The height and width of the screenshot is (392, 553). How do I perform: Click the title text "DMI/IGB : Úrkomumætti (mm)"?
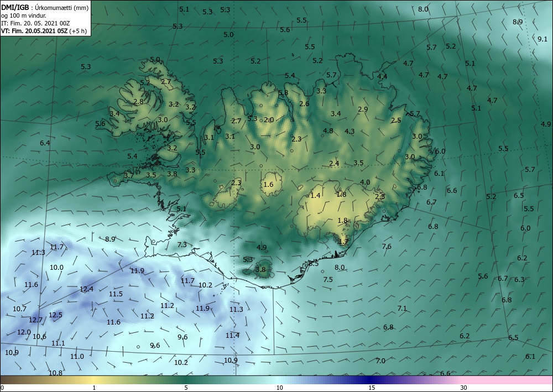click(45, 7)
